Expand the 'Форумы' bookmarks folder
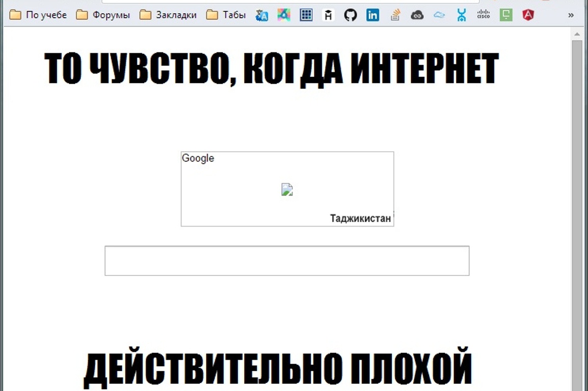Viewport: 588px width, 391px height. coord(103,15)
